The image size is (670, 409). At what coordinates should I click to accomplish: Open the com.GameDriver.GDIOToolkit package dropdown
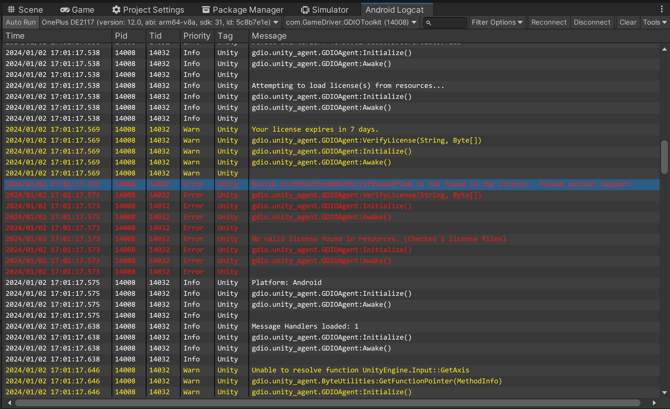351,22
